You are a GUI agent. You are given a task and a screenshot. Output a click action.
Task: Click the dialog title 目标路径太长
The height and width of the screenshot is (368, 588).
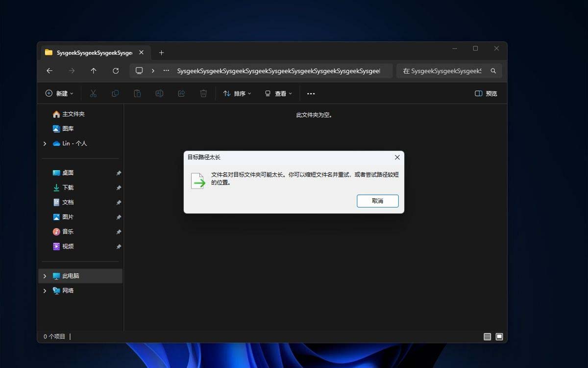click(x=204, y=157)
